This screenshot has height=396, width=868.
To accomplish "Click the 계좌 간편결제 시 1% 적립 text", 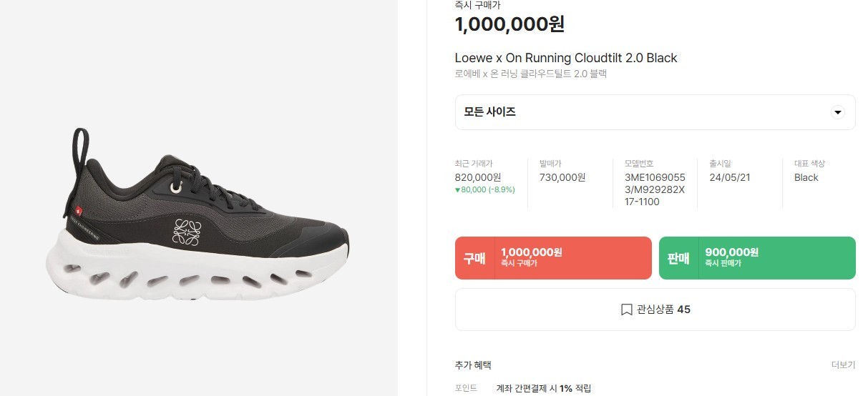I will tap(544, 388).
